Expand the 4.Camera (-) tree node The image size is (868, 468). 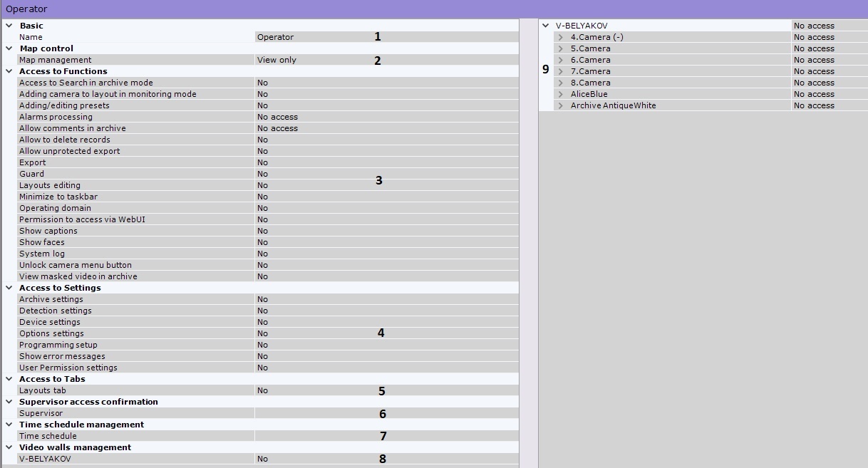point(561,37)
